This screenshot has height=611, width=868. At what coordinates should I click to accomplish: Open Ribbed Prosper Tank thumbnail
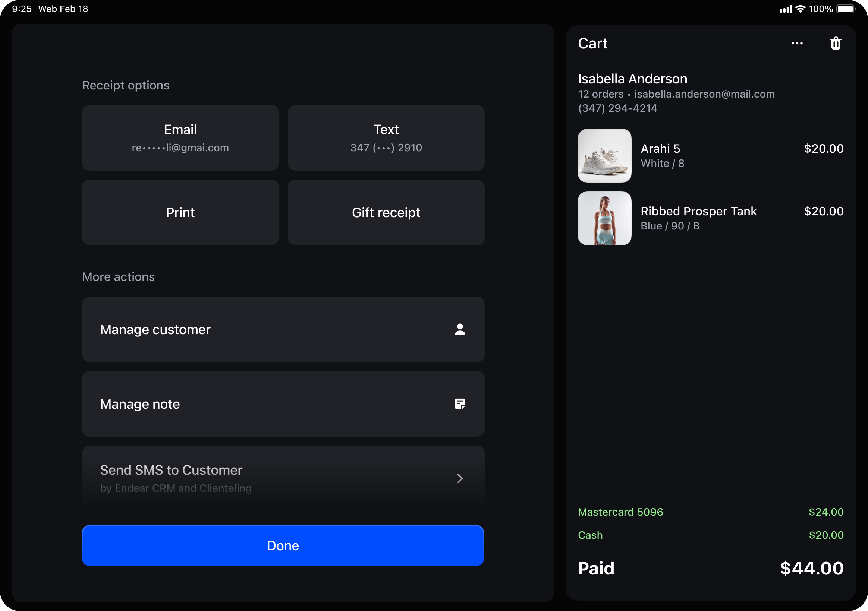coord(604,218)
